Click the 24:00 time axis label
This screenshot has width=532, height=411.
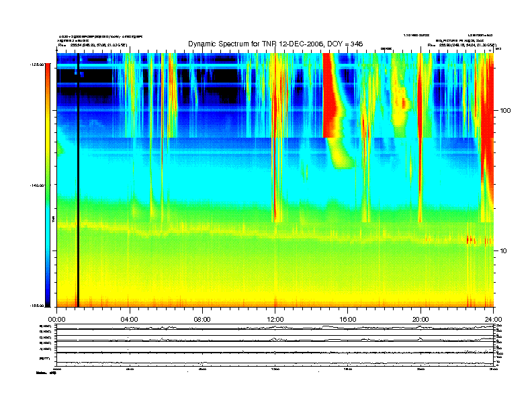[x=493, y=320]
